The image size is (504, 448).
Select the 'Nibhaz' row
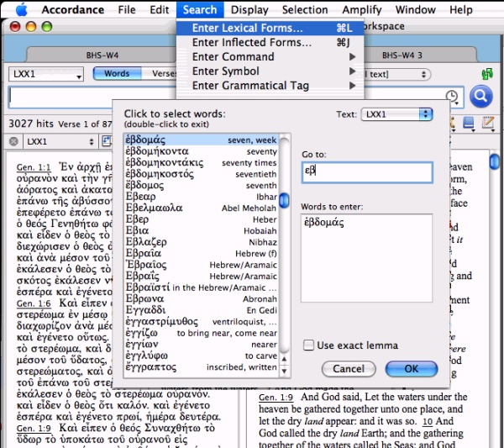click(x=202, y=242)
